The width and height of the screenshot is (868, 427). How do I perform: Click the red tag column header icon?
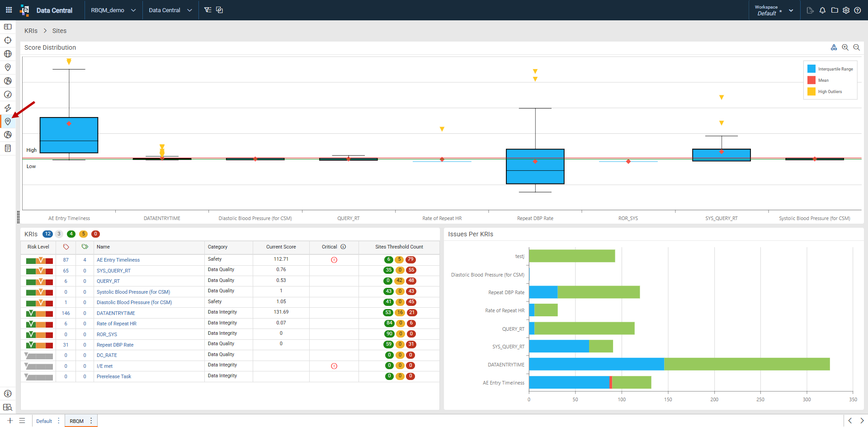(x=66, y=247)
